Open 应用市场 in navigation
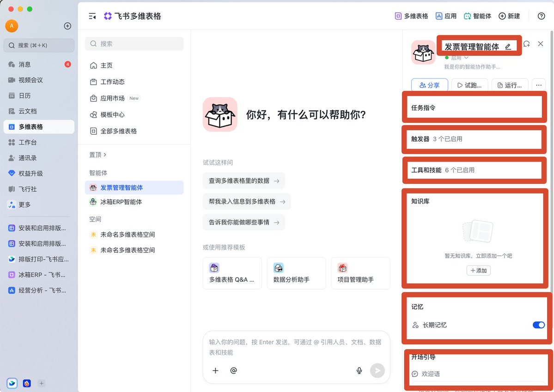Image resolution: width=554 pixels, height=392 pixels. point(134,98)
